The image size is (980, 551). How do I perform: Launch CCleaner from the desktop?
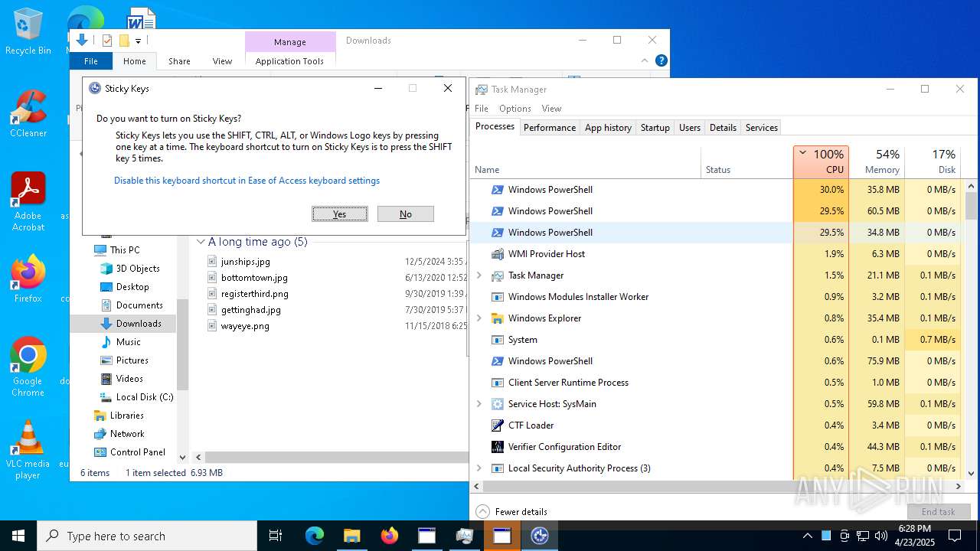[x=28, y=113]
